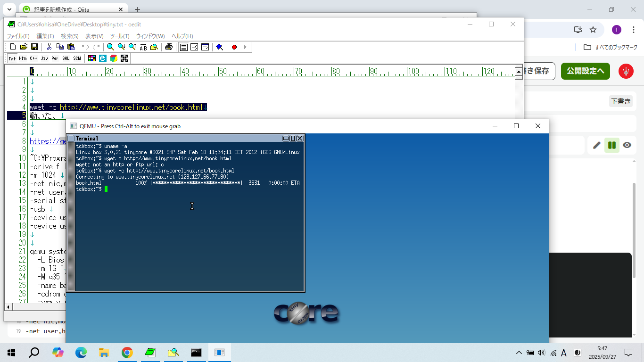Click the globe browser icon in oedit
The width and height of the screenshot is (644, 362).
tap(124, 58)
